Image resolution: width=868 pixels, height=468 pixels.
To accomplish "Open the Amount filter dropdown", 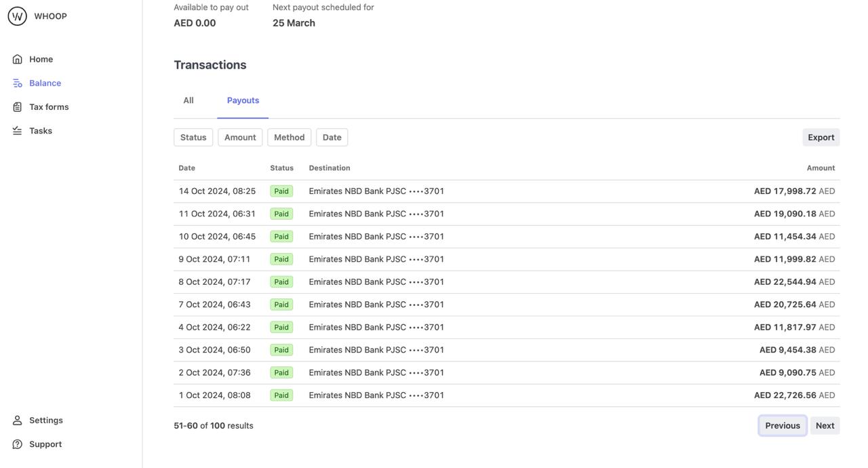I will pyautogui.click(x=240, y=138).
